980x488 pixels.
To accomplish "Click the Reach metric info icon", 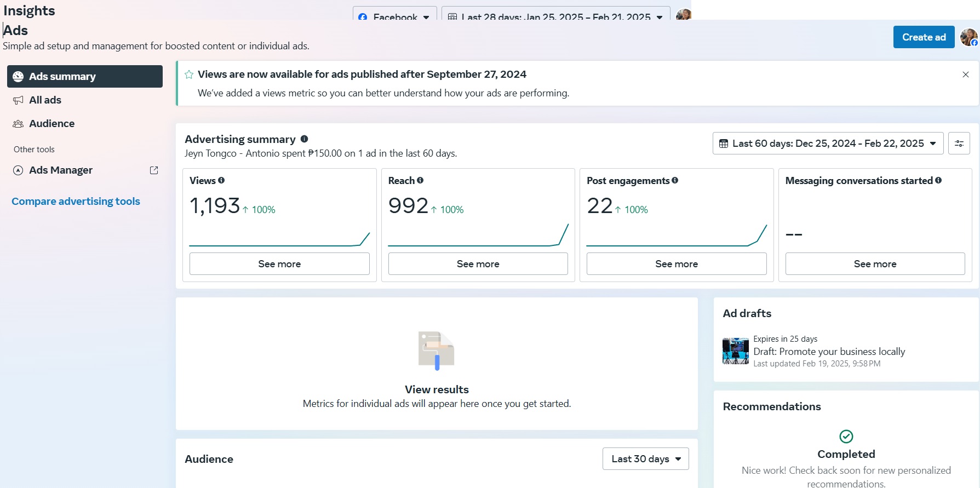I will [x=420, y=180].
